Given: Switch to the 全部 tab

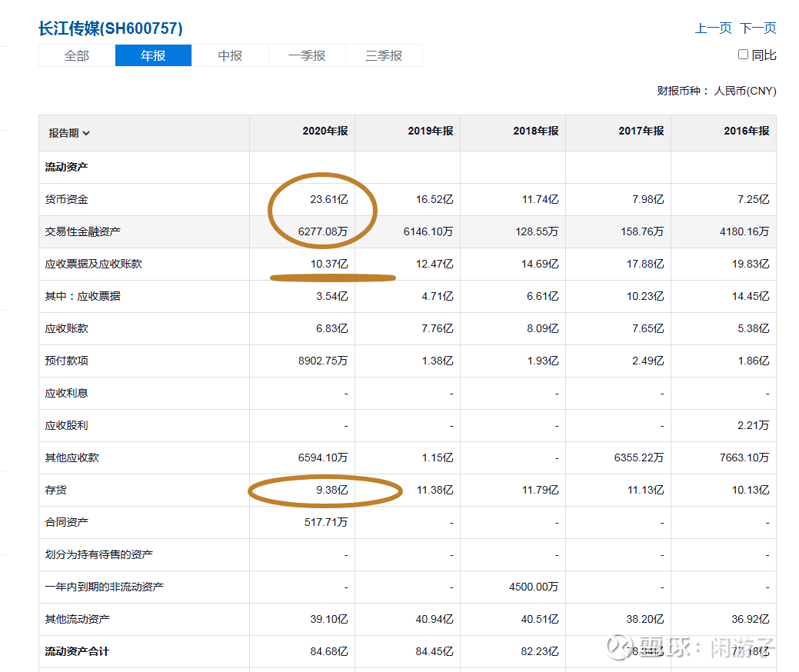Looking at the screenshot, I should coord(77,55).
